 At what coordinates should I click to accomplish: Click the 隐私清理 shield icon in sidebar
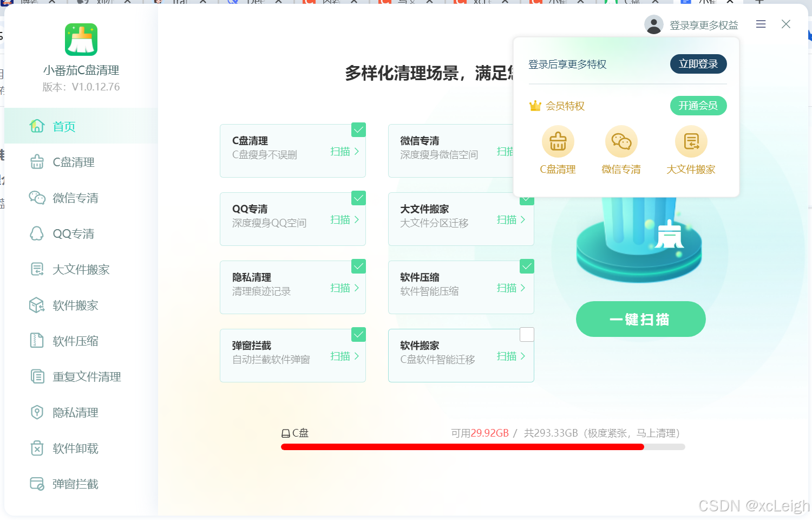point(37,412)
